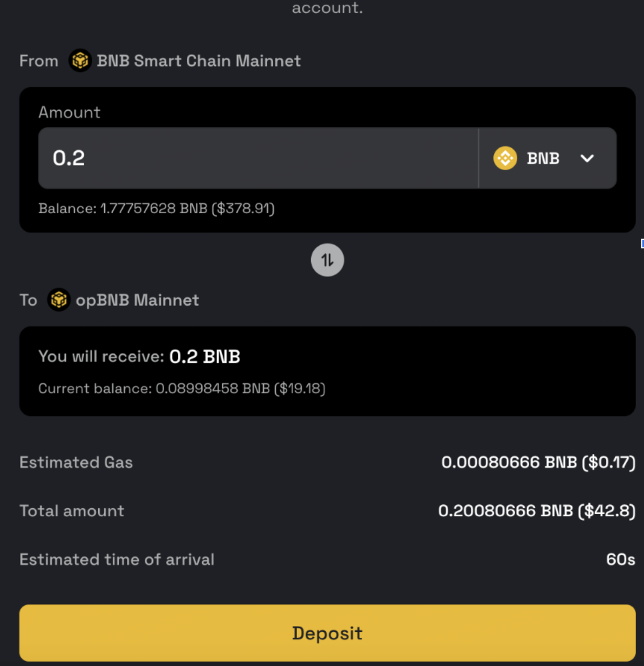This screenshot has height=666, width=644.
Task: Click the Estimated time of arrival label
Action: click(117, 559)
